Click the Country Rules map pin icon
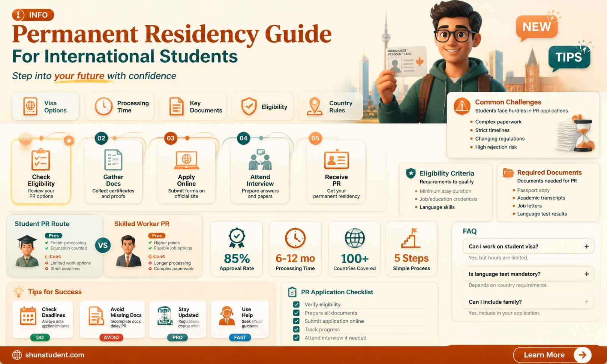607x364 pixels. [315, 106]
